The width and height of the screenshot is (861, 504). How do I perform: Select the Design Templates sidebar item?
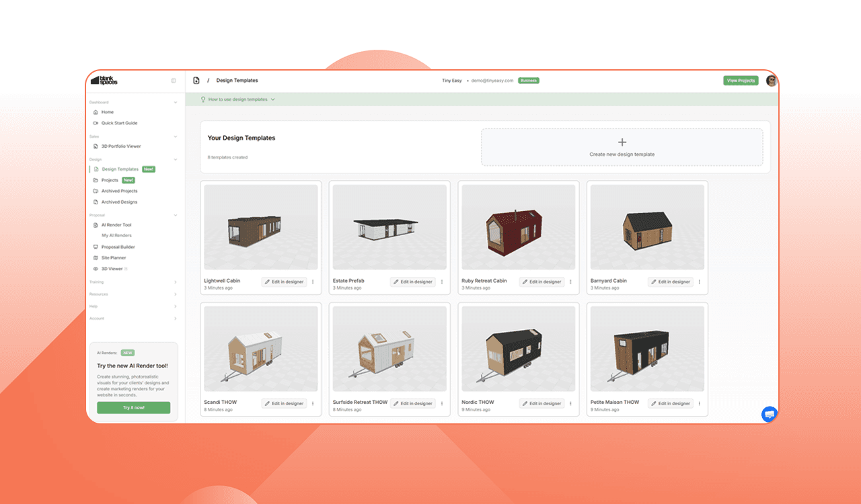pos(120,169)
